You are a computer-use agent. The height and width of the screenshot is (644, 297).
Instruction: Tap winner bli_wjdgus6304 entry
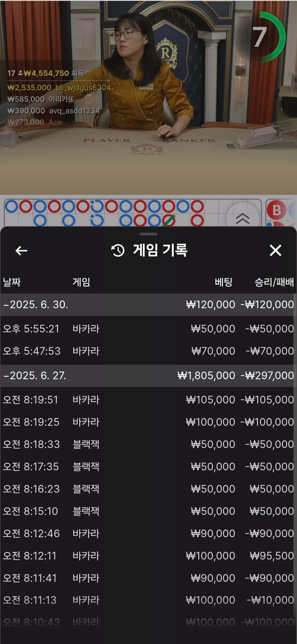59,88
